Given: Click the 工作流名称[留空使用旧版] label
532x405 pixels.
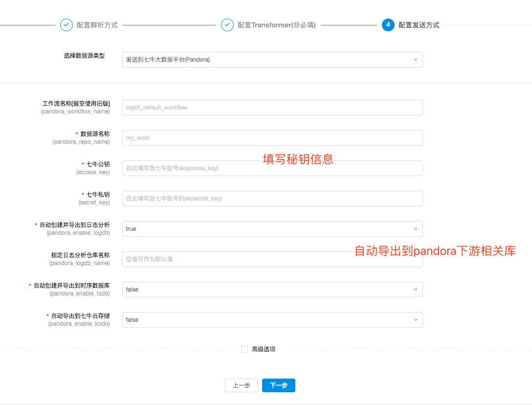Looking at the screenshot, I should 76,104.
